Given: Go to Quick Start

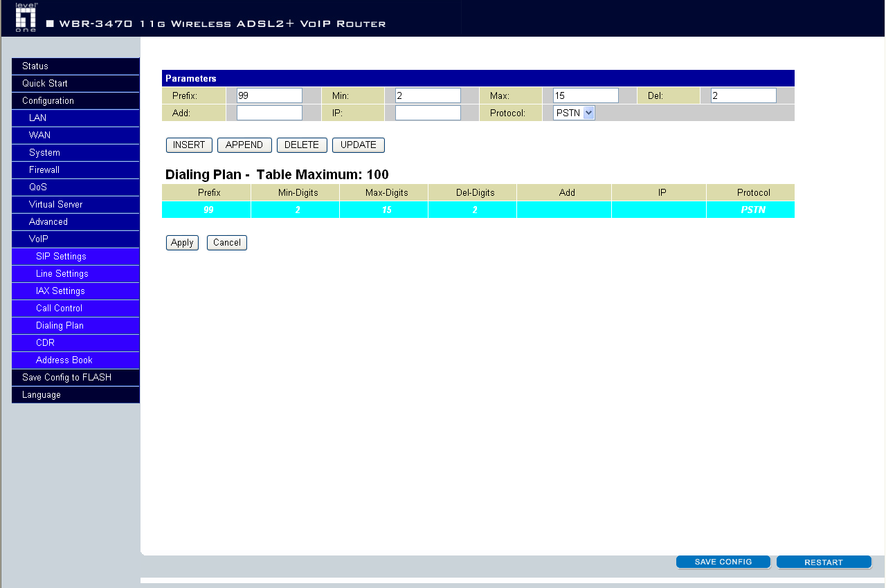Looking at the screenshot, I should 75,84.
